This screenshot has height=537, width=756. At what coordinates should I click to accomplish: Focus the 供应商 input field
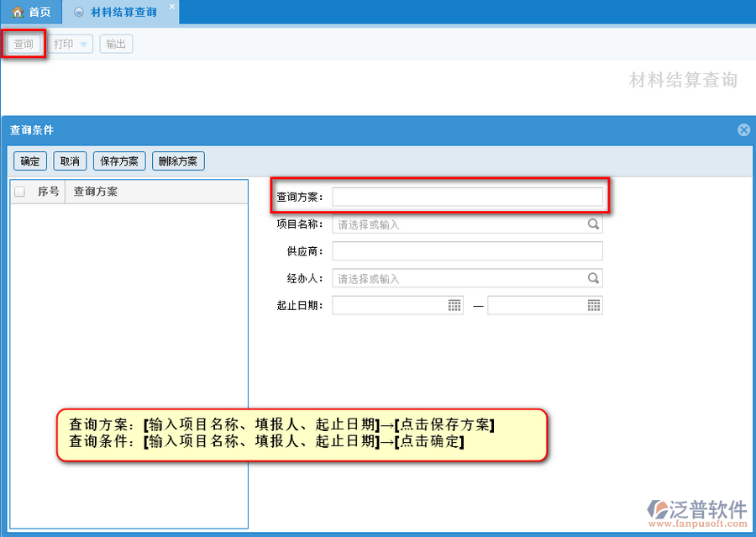[x=467, y=251]
